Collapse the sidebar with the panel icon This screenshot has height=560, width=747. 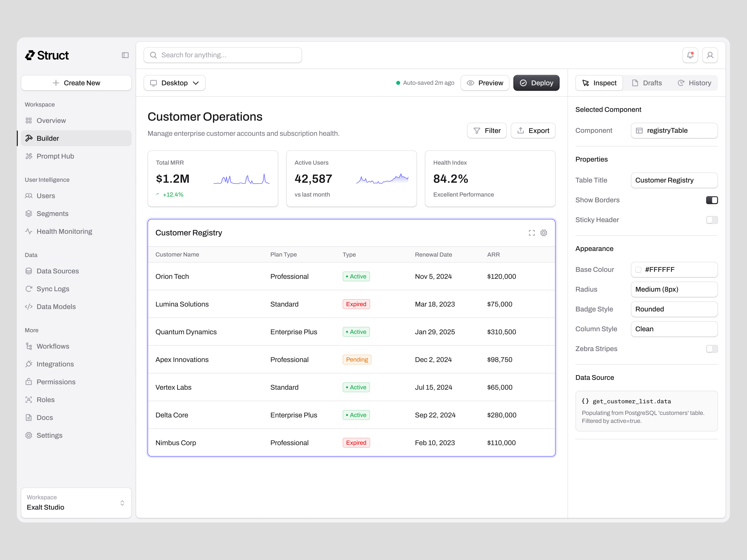pos(125,55)
